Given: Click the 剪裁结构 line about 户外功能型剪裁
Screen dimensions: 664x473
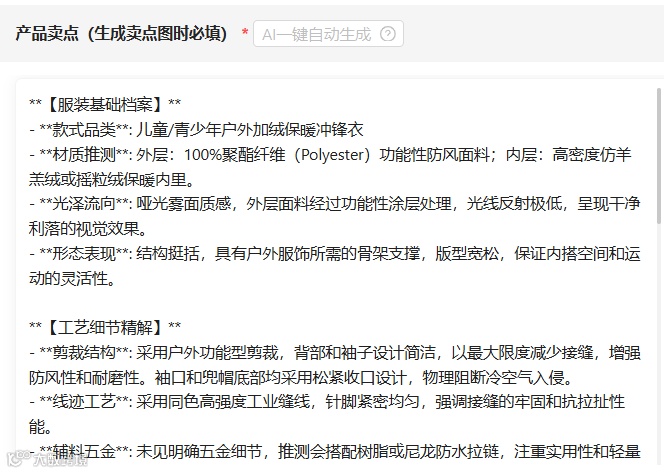Looking at the screenshot, I should click(x=335, y=352).
